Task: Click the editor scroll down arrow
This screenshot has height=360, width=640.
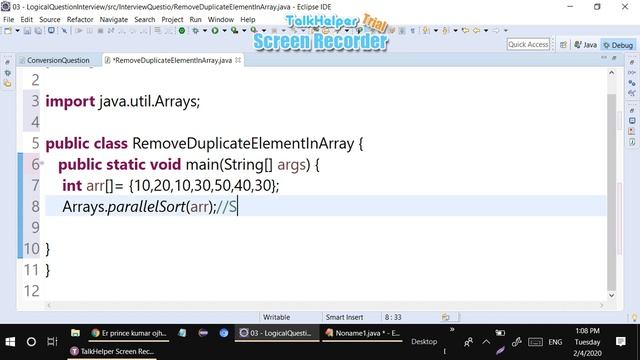Action: 611,296
